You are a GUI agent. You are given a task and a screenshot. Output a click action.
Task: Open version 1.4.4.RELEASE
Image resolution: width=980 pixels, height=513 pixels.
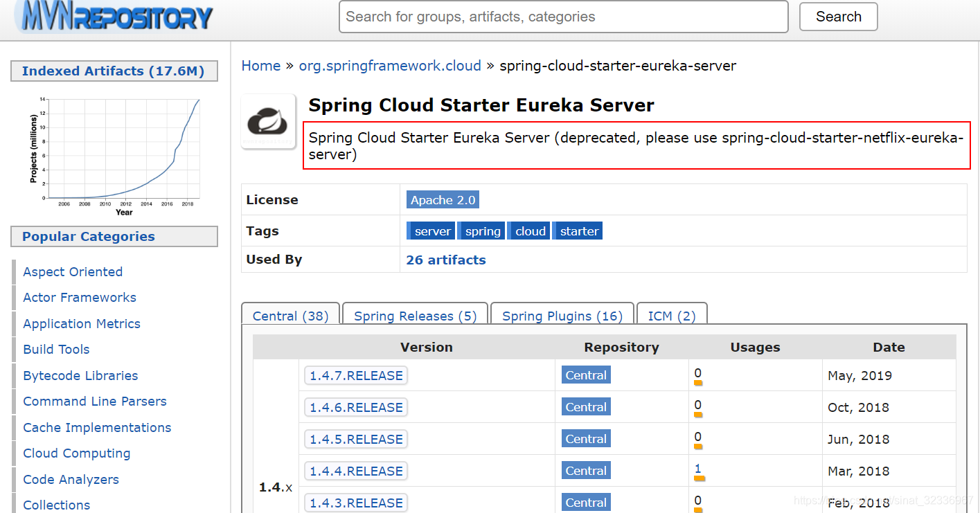click(x=356, y=471)
